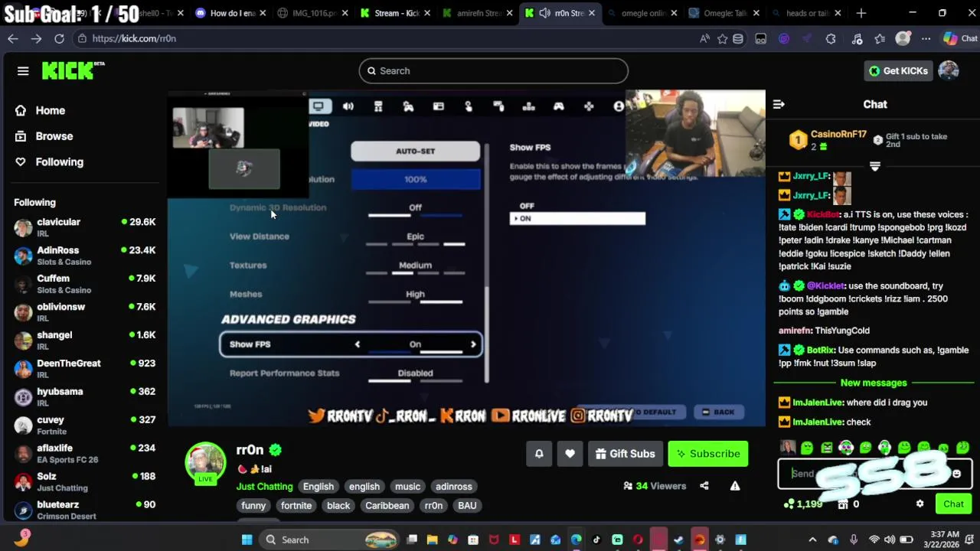
Task: Select the Caribbean tag
Action: (387, 506)
